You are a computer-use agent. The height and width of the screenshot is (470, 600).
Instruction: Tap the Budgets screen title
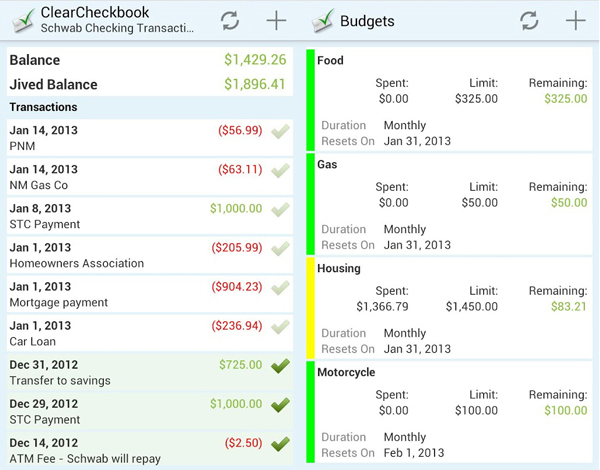[367, 21]
